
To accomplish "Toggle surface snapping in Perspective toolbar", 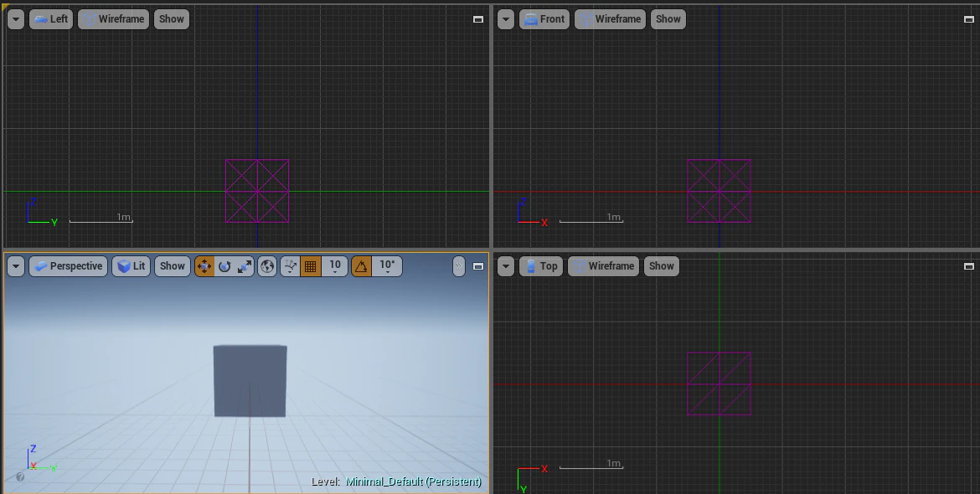I will [x=290, y=266].
